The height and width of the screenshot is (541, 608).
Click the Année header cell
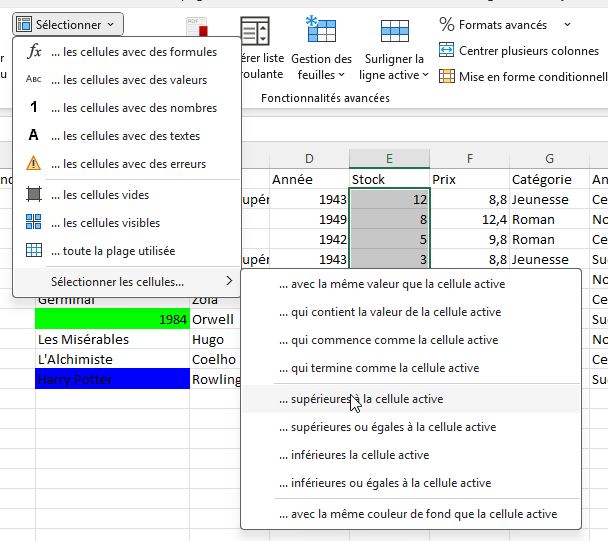pyautogui.click(x=309, y=179)
